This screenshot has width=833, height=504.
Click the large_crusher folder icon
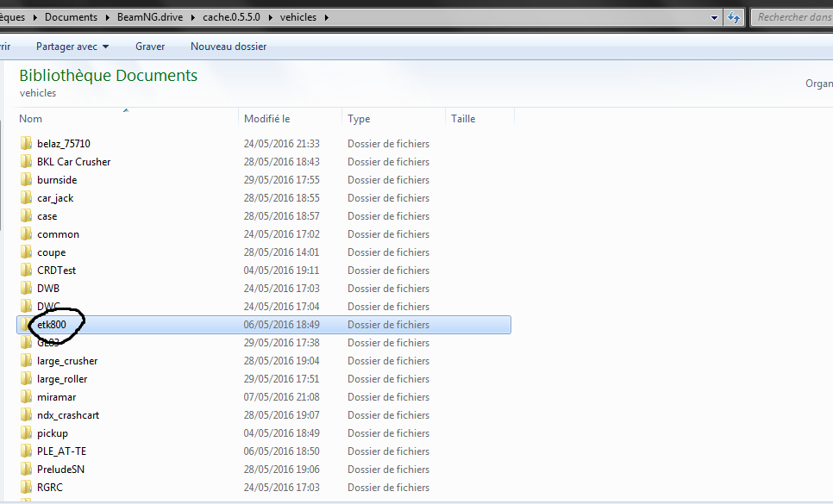coord(26,361)
